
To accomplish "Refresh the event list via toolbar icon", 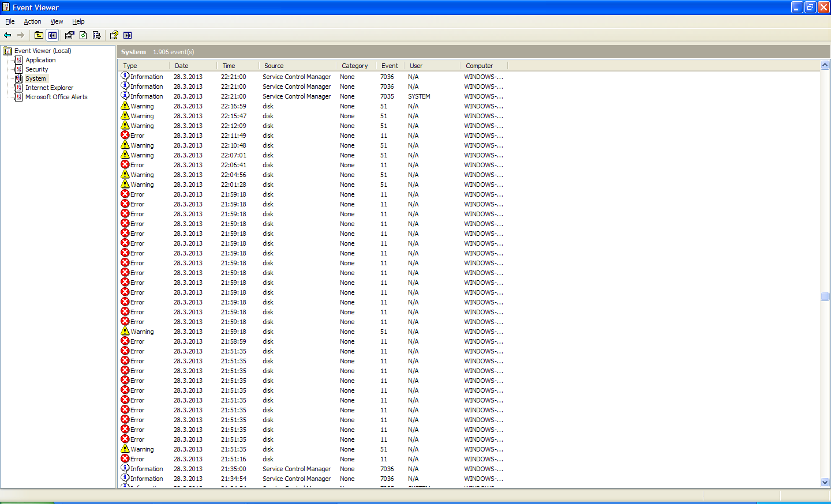I will coord(83,35).
